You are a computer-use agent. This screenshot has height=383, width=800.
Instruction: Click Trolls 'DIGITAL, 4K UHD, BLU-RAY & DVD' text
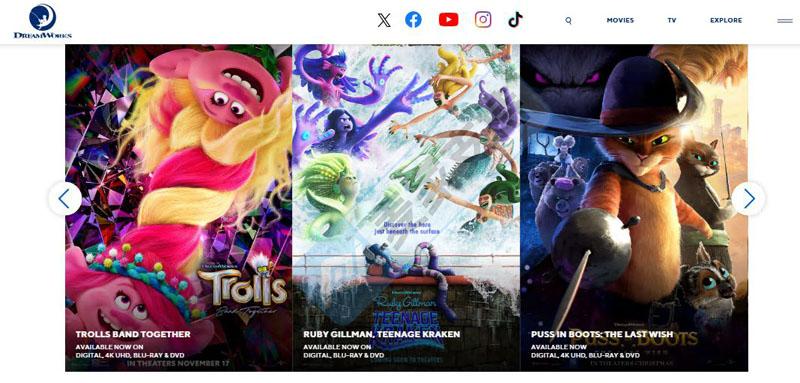pos(130,355)
